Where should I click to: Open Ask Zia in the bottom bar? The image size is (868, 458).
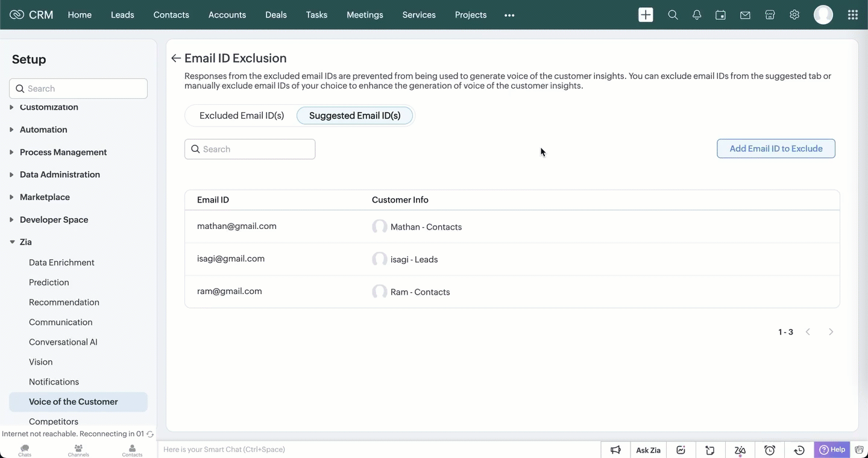(648, 450)
